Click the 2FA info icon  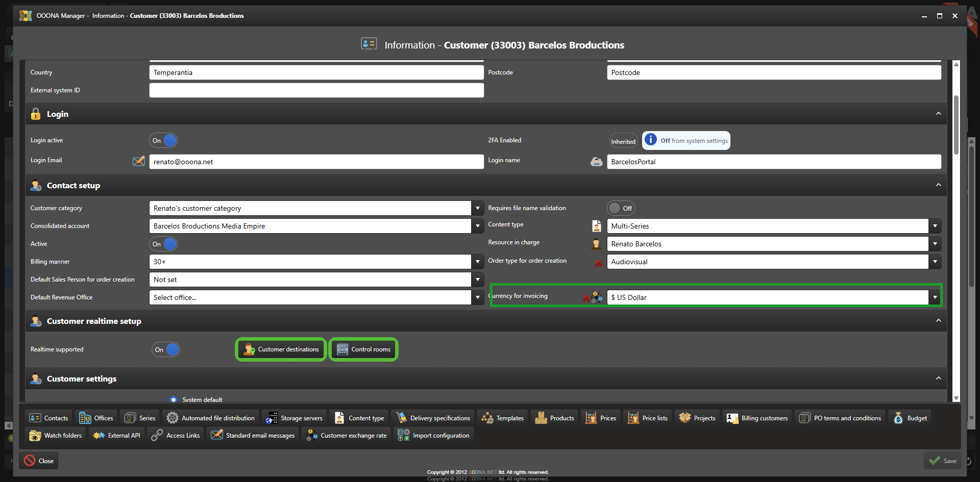click(650, 140)
